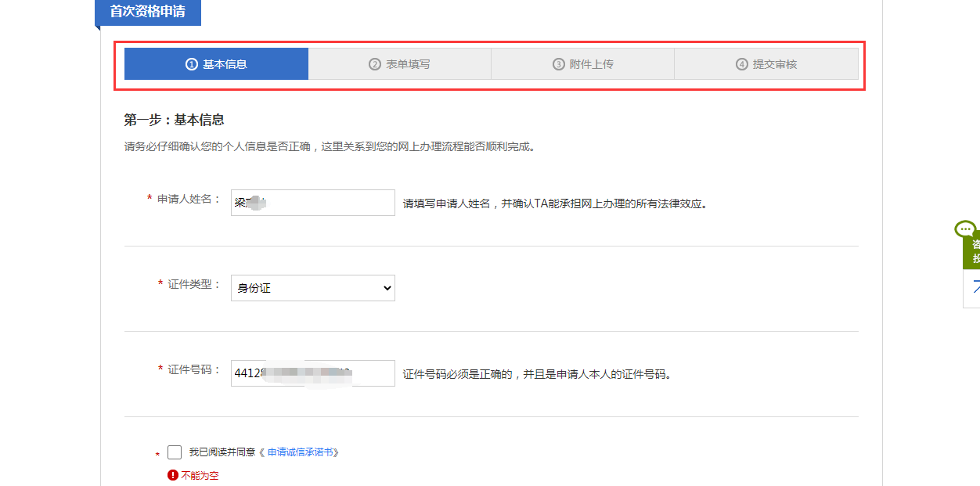980x486 pixels.
Task: Click the circled number 2 step icon
Action: (374, 64)
